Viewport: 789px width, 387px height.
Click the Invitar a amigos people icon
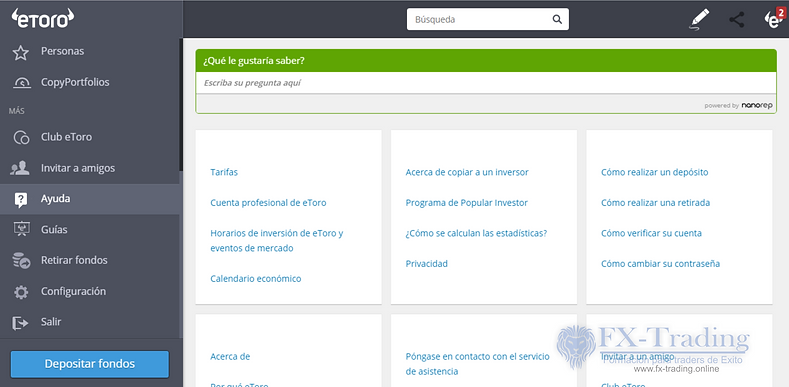click(20, 168)
